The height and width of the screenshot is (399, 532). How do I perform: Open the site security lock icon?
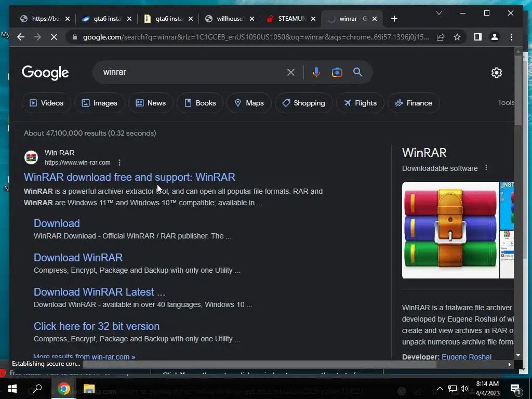click(75, 37)
